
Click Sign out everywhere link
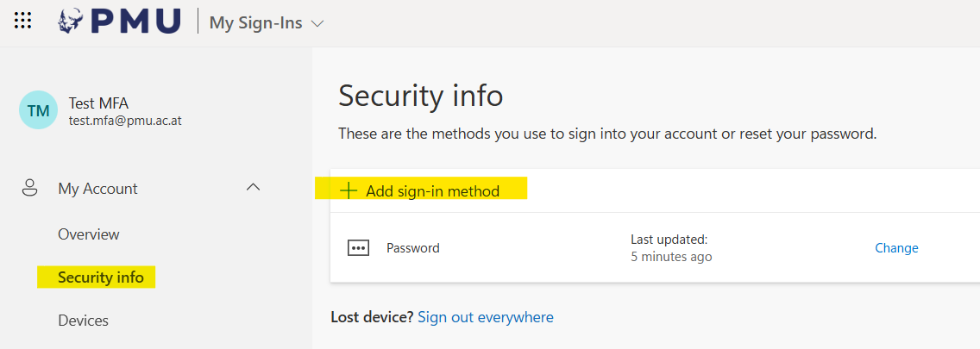[x=486, y=317]
